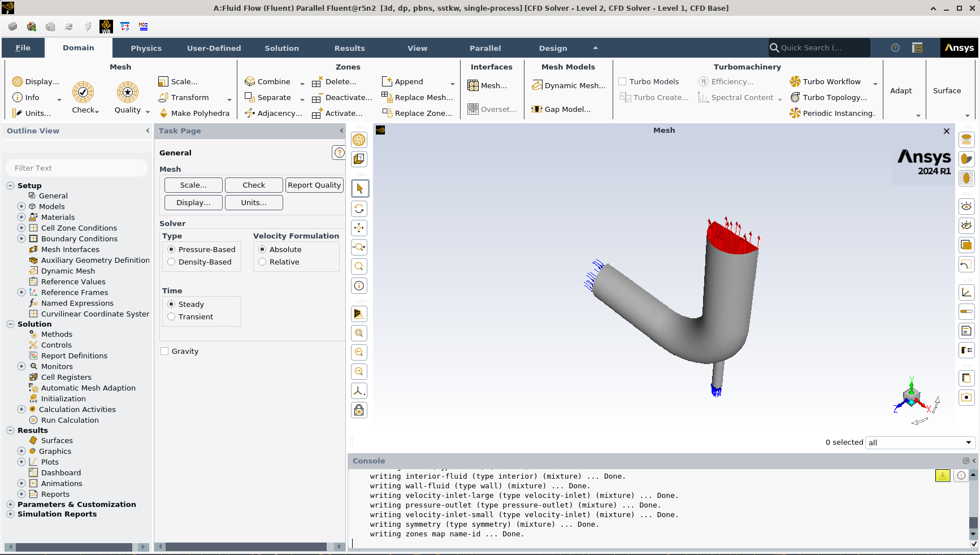
Task: Open the selection filter 'all' dropdown
Action: tap(920, 443)
